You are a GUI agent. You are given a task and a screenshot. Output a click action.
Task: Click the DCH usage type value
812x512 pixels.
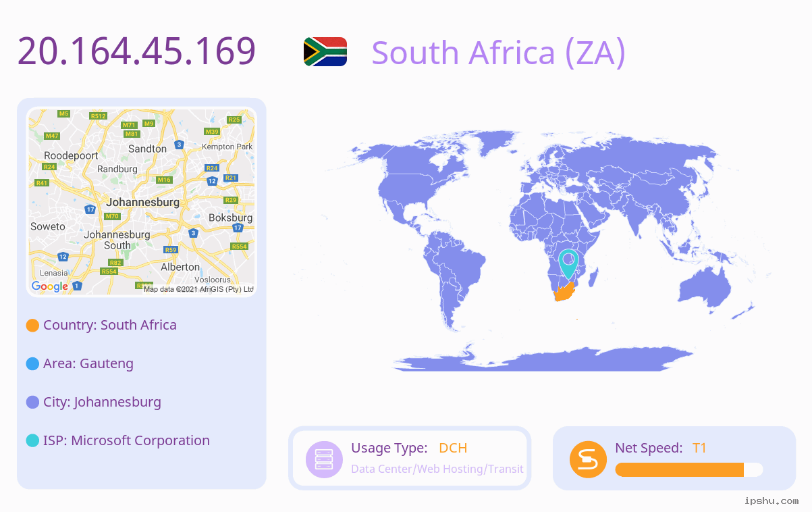(453, 448)
